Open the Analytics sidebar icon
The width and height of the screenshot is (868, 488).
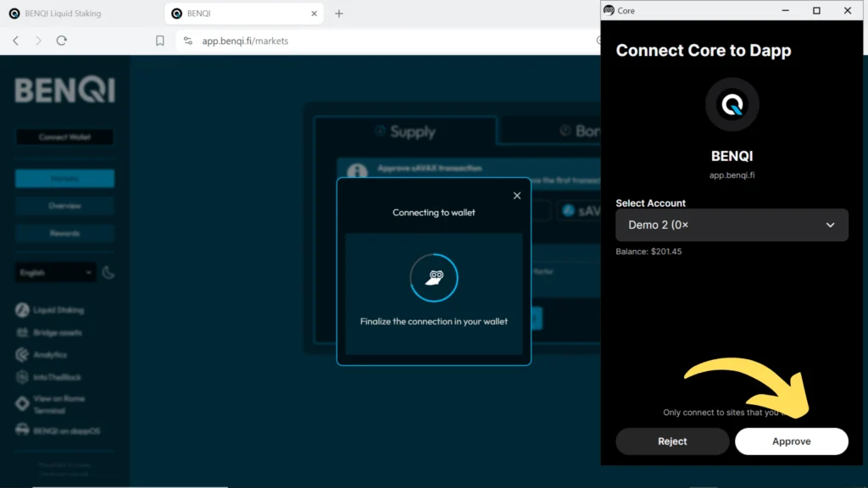pyautogui.click(x=22, y=355)
